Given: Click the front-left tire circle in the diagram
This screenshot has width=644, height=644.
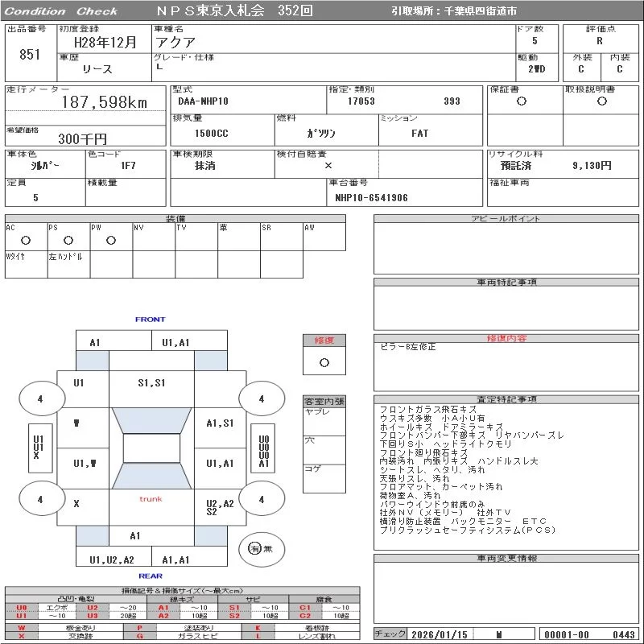Looking at the screenshot, I should point(39,398).
